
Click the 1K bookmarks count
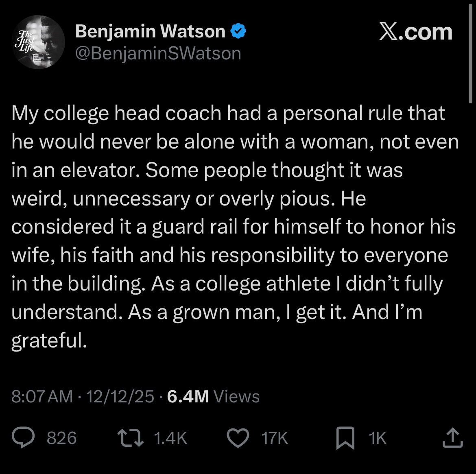point(377,438)
